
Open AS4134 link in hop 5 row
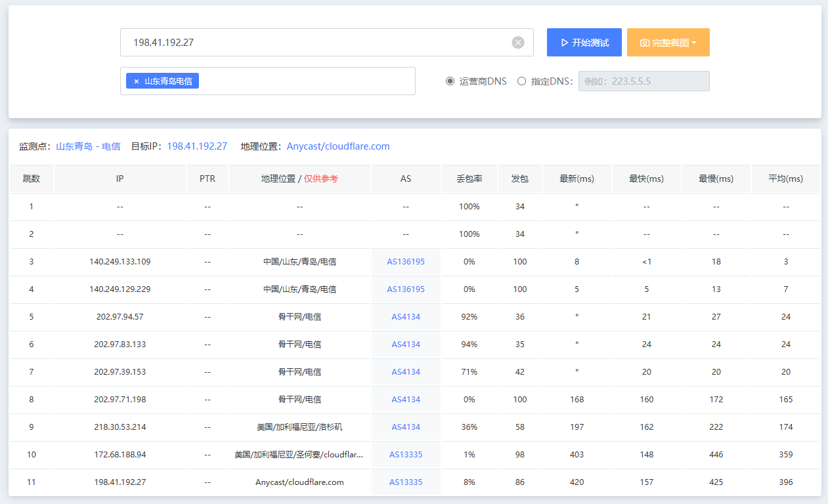[x=406, y=317]
